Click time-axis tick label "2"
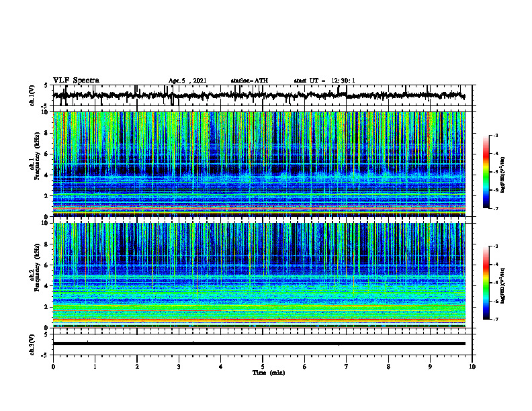532x411 pixels. pos(137,367)
